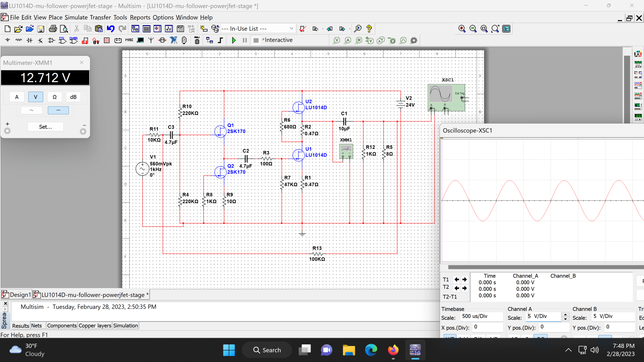Click the Place CMOS gate icon
The height and width of the screenshot is (362, 644).
click(74, 40)
